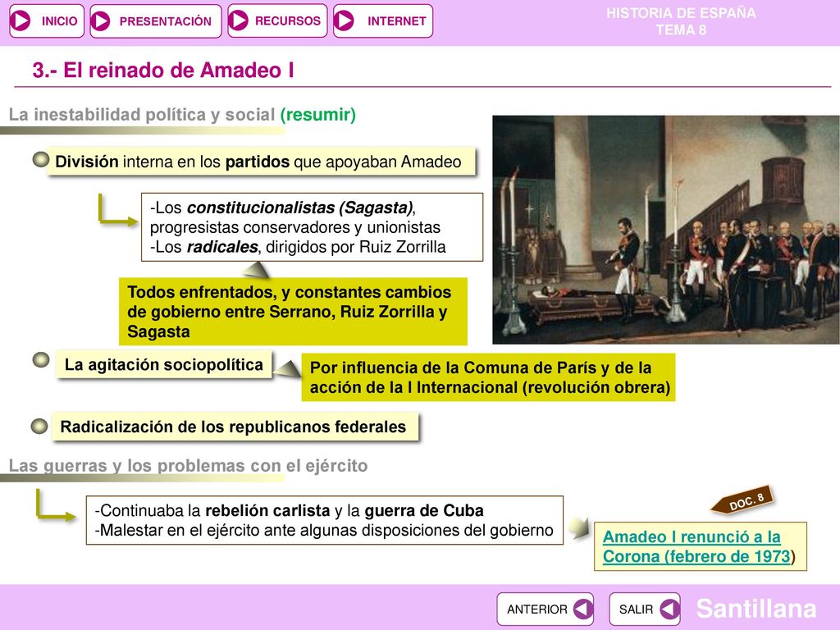Click the play arrow icon beside PRESENTACIÓN
The image size is (840, 630).
101,21
